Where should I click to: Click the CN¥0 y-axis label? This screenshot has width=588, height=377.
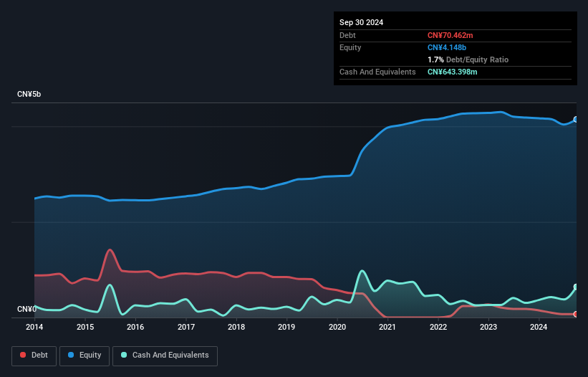[x=26, y=310]
